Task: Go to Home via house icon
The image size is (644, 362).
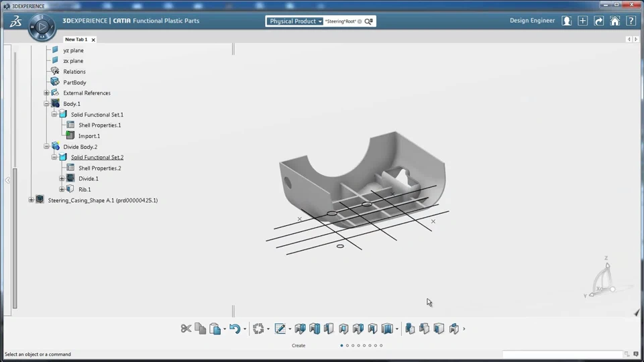Action: pos(615,21)
